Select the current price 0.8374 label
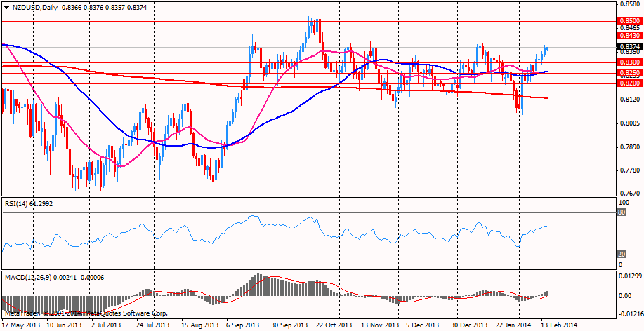The image size is (644, 331). click(628, 47)
